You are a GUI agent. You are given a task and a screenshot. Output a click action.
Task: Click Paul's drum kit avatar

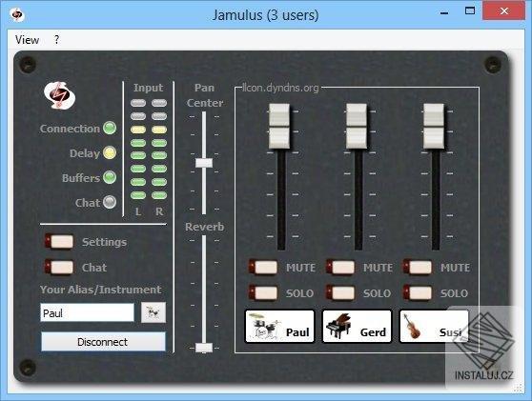264,326
